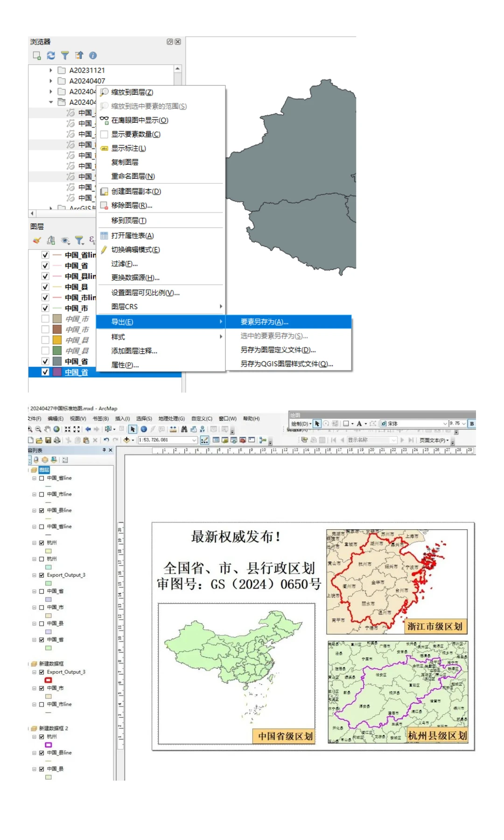Click the yellow swatch of 中国_县 layer
Screen dimensions: 504x840
tap(57, 340)
